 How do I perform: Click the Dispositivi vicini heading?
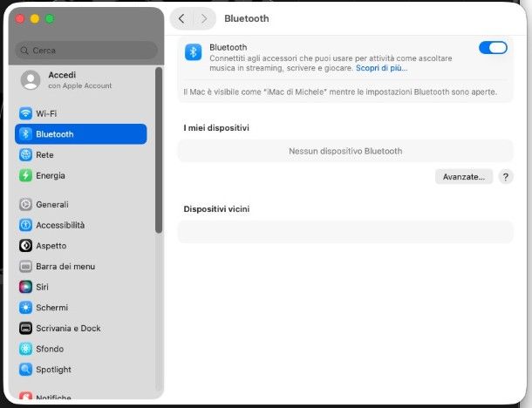coord(216,209)
